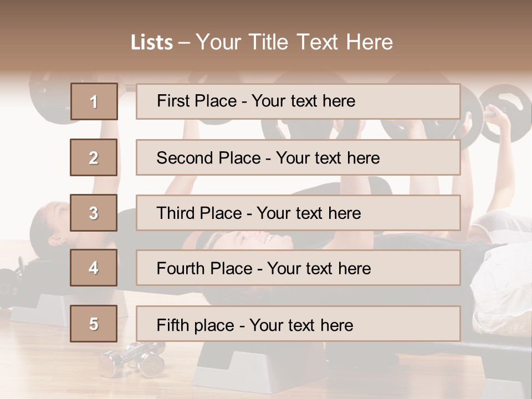Select the number 4 square

coord(94,268)
